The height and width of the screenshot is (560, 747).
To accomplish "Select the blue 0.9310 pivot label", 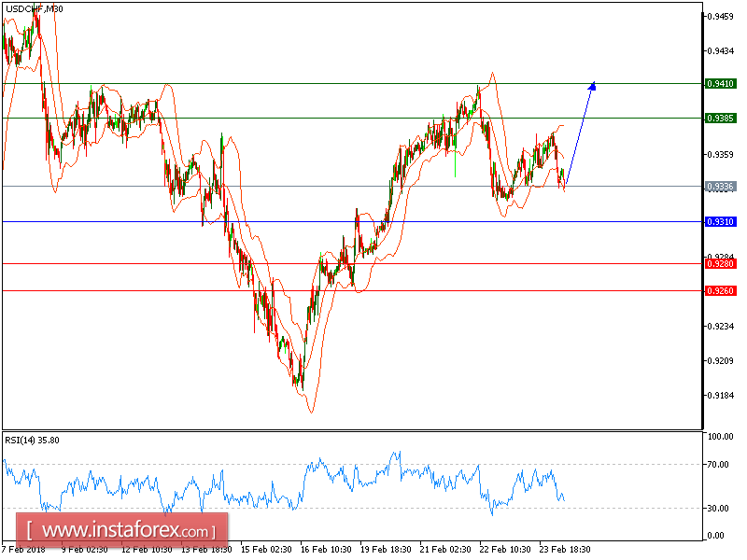I will click(721, 222).
